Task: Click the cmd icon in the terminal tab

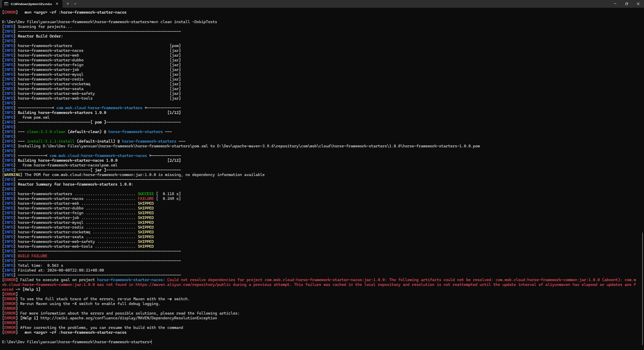Action: [x=6, y=4]
